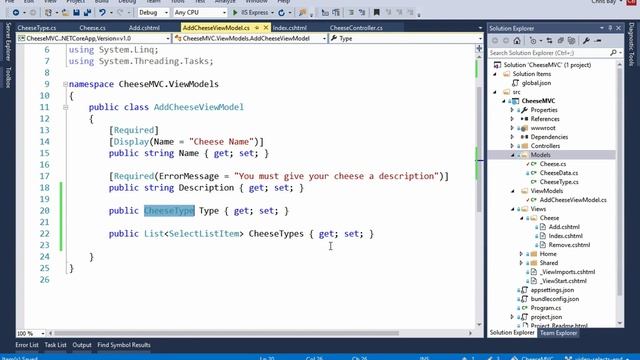Select Remove.cshtml in Solution Explorer
The width and height of the screenshot is (640, 360).
click(x=569, y=245)
